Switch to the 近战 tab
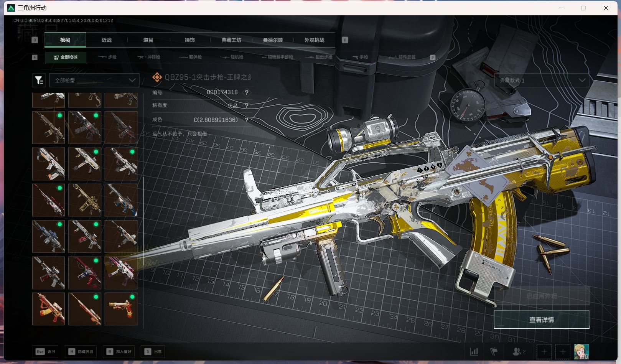The image size is (621, 364). pos(107,40)
